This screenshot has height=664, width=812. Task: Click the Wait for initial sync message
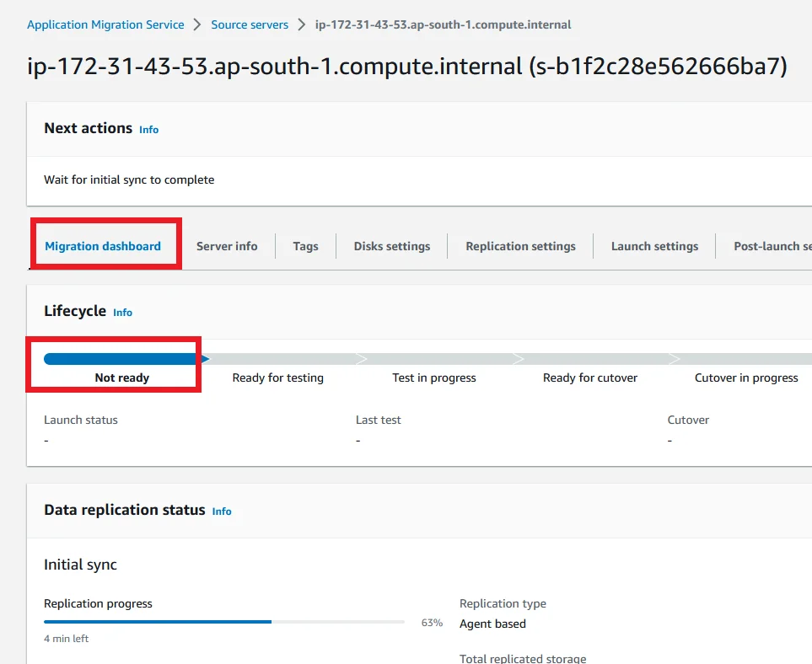click(129, 179)
